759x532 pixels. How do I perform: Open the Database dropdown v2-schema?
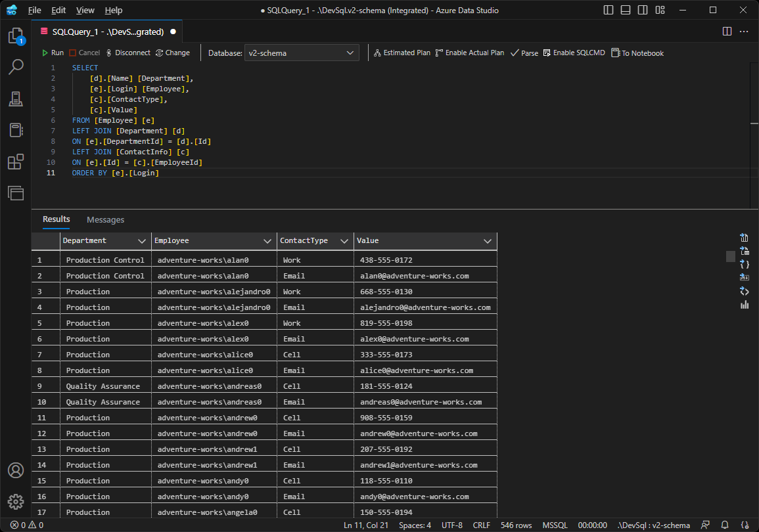click(x=302, y=53)
